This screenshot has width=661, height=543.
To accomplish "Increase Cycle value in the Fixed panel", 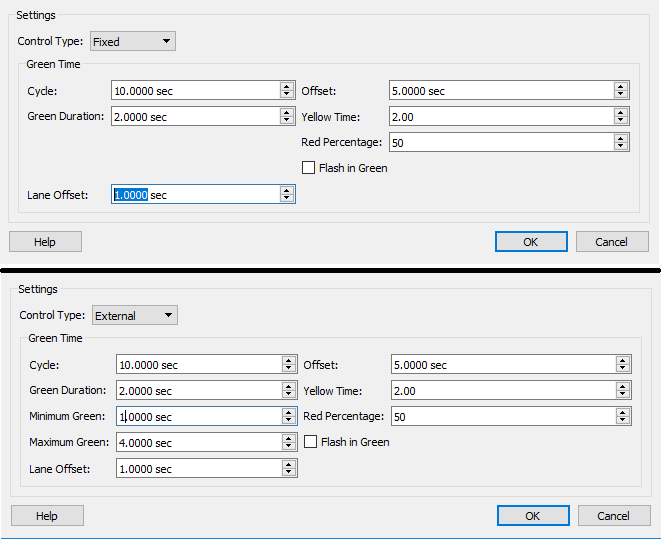I will (287, 86).
